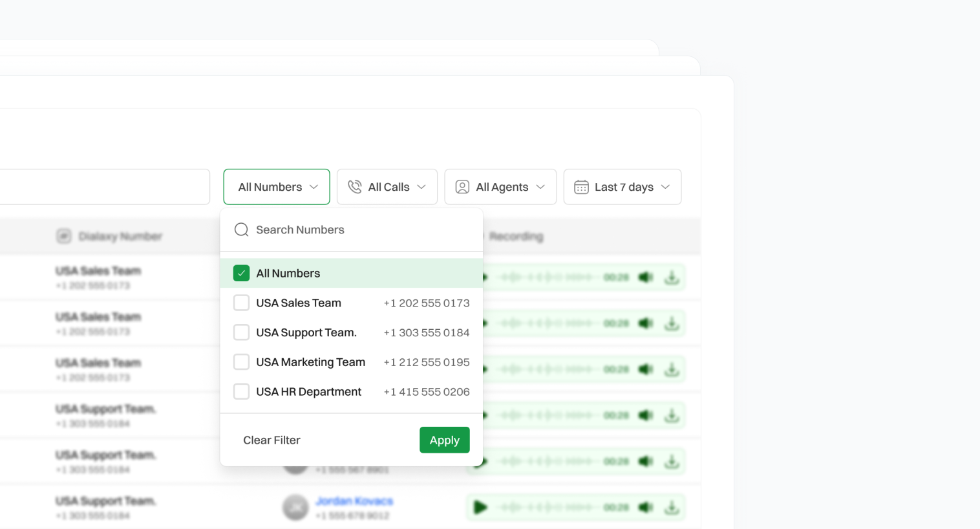Mute the speaker icon in the first recording row
Screen dimensions: 980x529
coord(645,277)
